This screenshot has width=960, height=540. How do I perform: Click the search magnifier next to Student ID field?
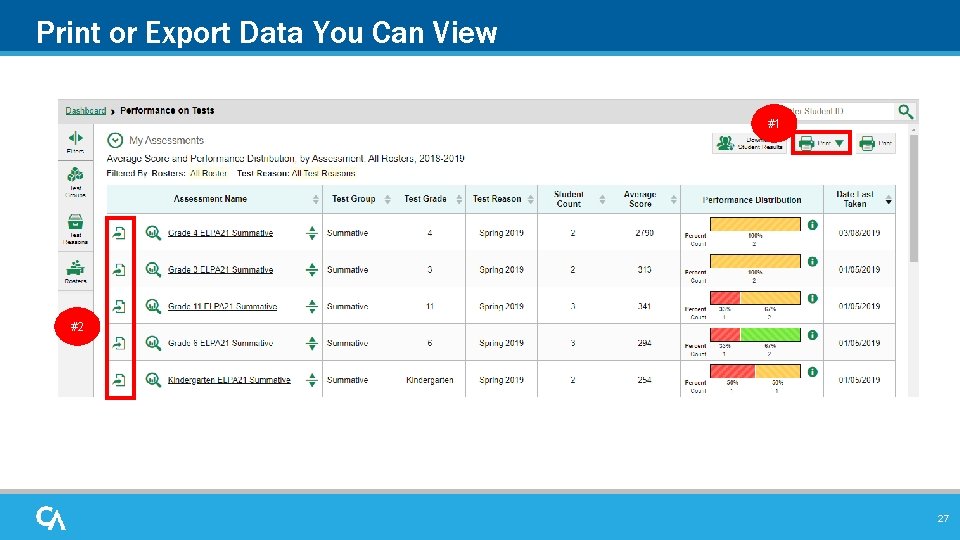point(906,111)
